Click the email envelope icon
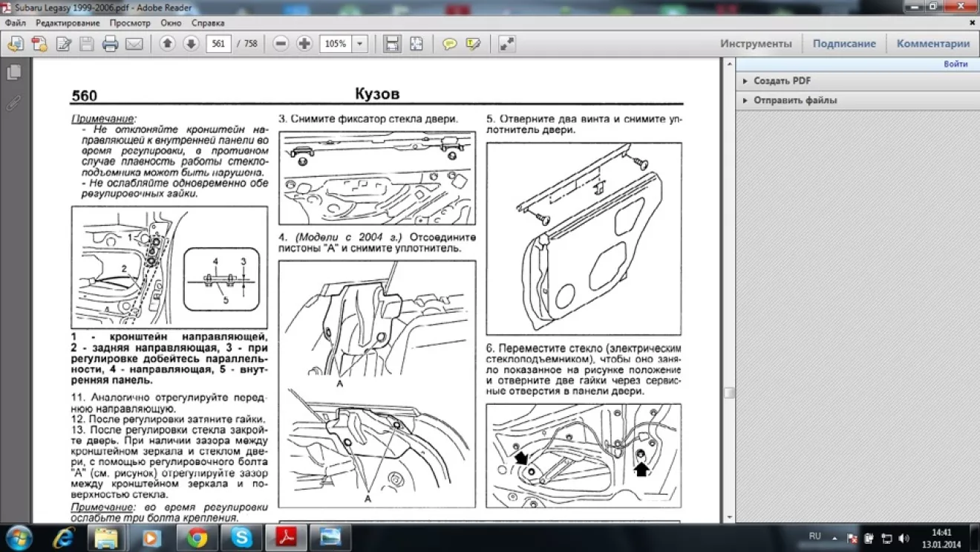Viewport: 980px width, 552px height. [134, 44]
